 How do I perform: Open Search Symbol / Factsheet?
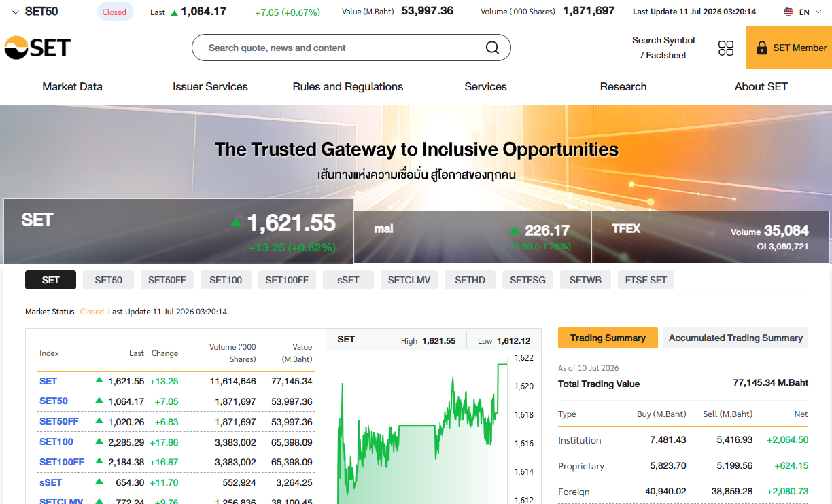pyautogui.click(x=663, y=48)
